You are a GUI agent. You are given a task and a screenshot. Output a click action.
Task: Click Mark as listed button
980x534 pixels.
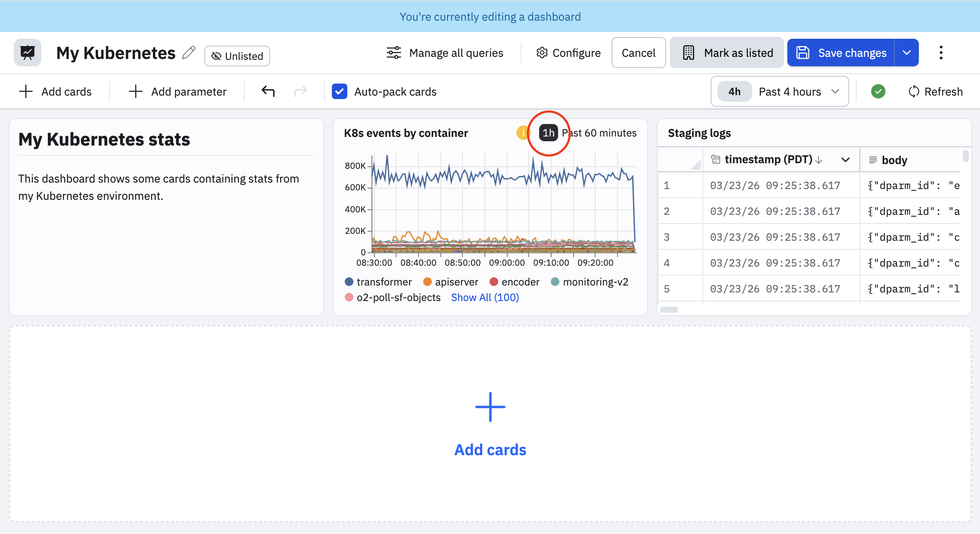[727, 53]
